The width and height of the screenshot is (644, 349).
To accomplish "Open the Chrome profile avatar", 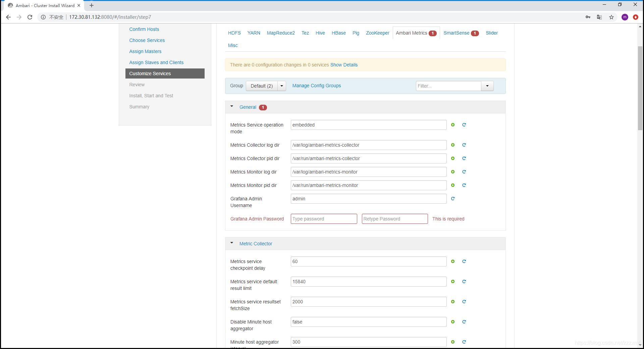I will pyautogui.click(x=625, y=17).
